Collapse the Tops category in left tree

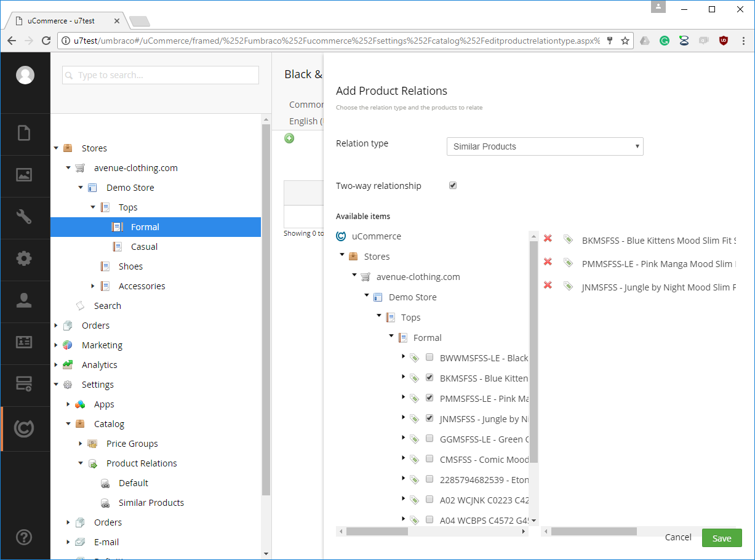[x=93, y=207]
